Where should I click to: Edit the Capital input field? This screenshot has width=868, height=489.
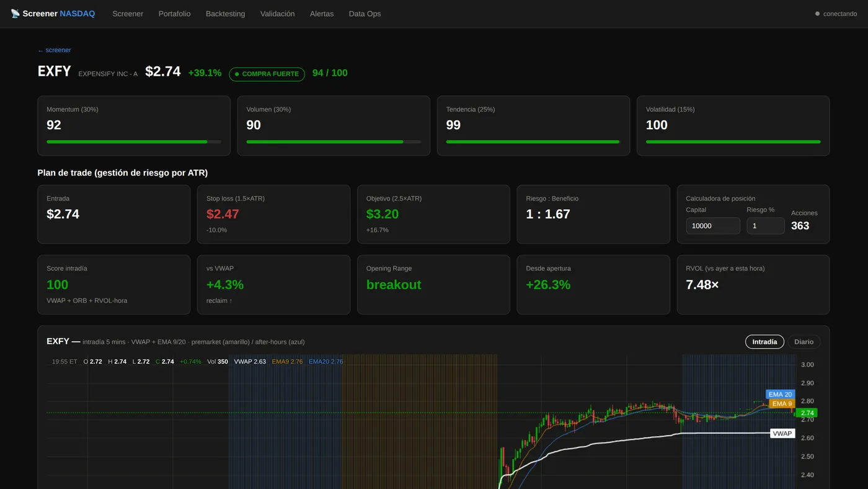coord(713,226)
